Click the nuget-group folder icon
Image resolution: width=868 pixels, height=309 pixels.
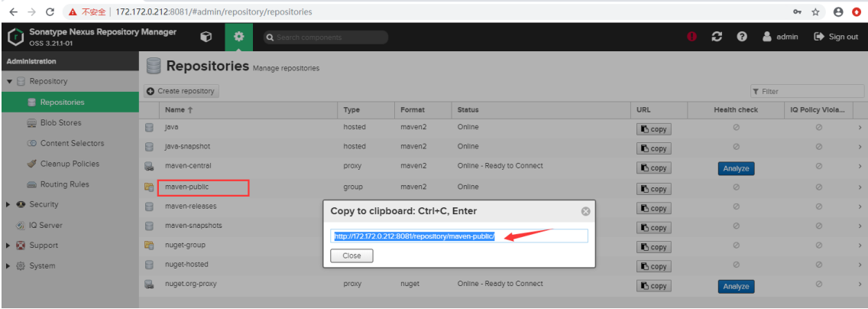tap(149, 246)
